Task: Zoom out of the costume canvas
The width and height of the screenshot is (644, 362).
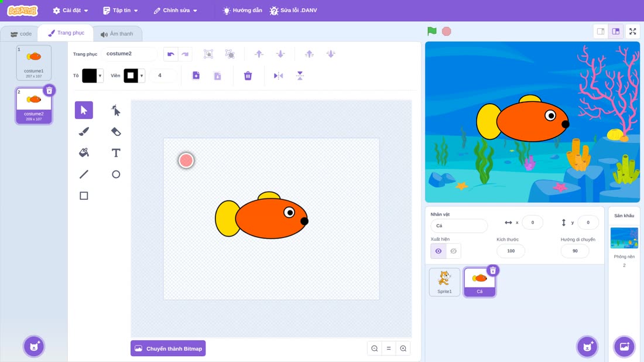Action: pos(375,349)
